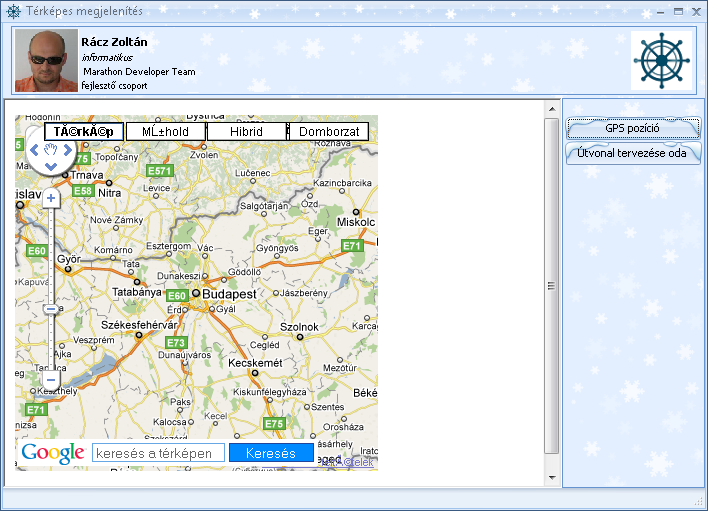This screenshot has width=708, height=511.
Task: Click the ship wheel logo icon
Action: click(x=661, y=60)
